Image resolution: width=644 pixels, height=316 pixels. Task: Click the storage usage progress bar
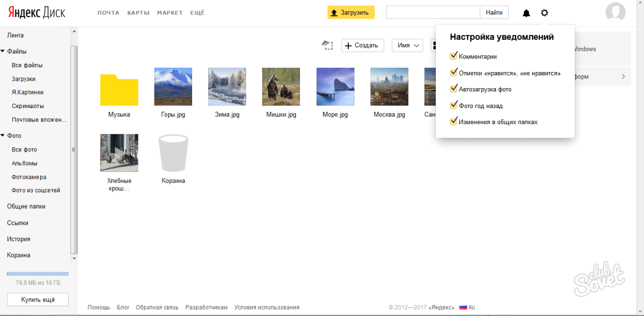pyautogui.click(x=38, y=274)
